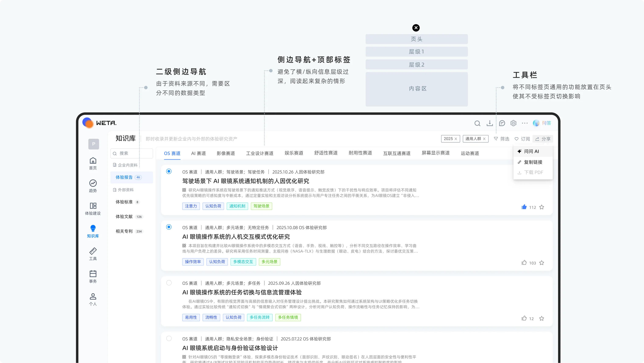Like the 驾驶场景下 AI 眼镜 report (112)
This screenshot has height=363, width=644.
524,207
